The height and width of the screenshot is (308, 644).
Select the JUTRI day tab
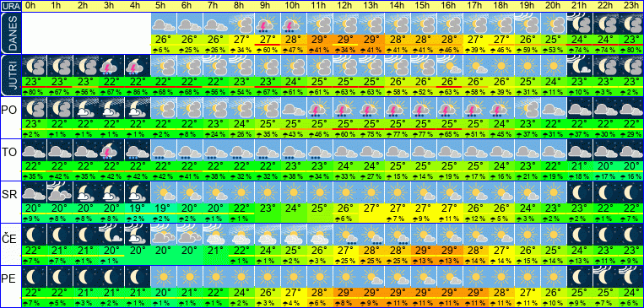(10, 76)
